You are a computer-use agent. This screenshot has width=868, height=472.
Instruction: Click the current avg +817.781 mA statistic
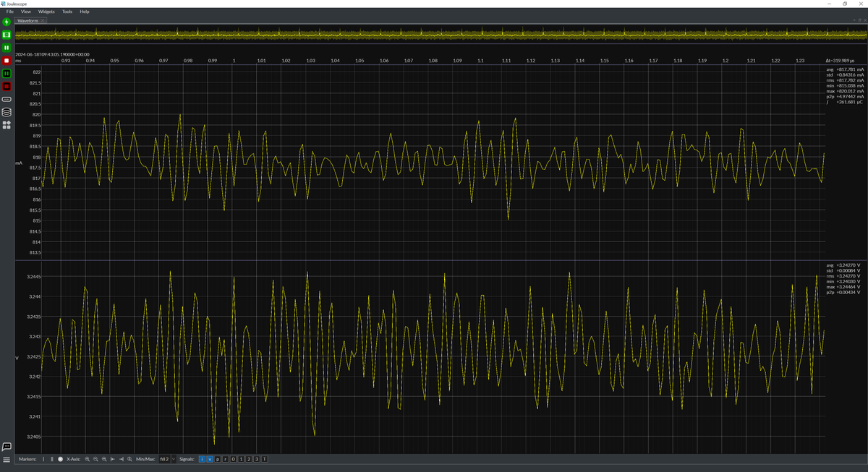click(845, 69)
